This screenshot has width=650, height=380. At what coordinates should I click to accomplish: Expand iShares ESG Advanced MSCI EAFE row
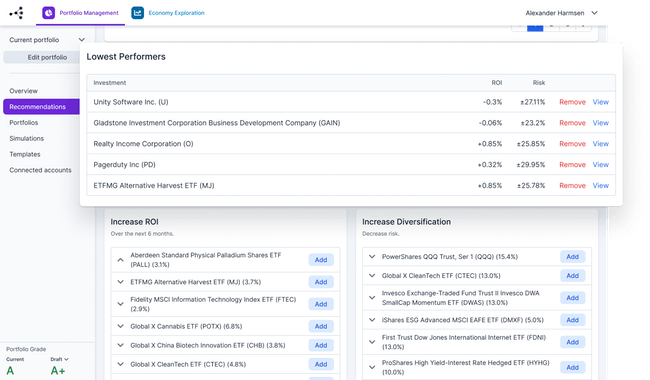[372, 320]
